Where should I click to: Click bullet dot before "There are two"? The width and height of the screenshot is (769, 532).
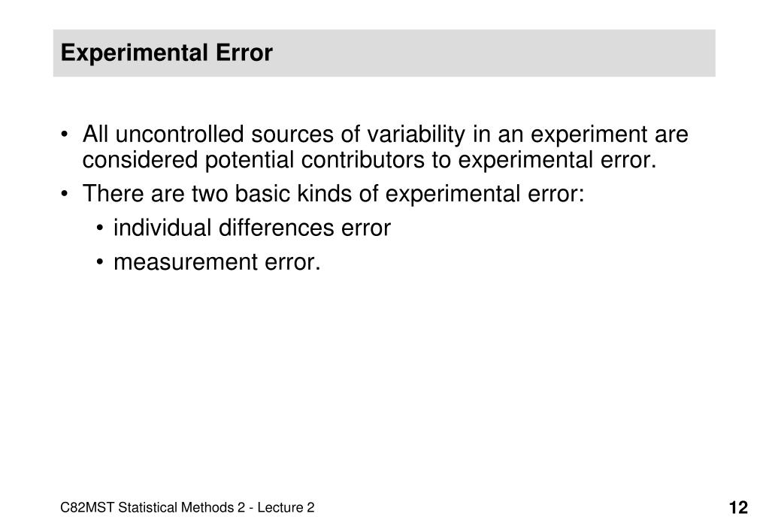tap(64, 194)
